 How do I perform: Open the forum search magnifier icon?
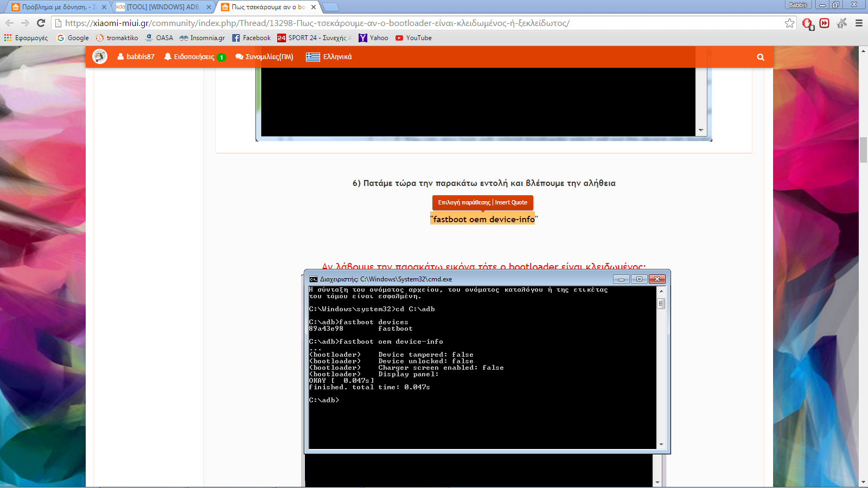click(x=761, y=57)
